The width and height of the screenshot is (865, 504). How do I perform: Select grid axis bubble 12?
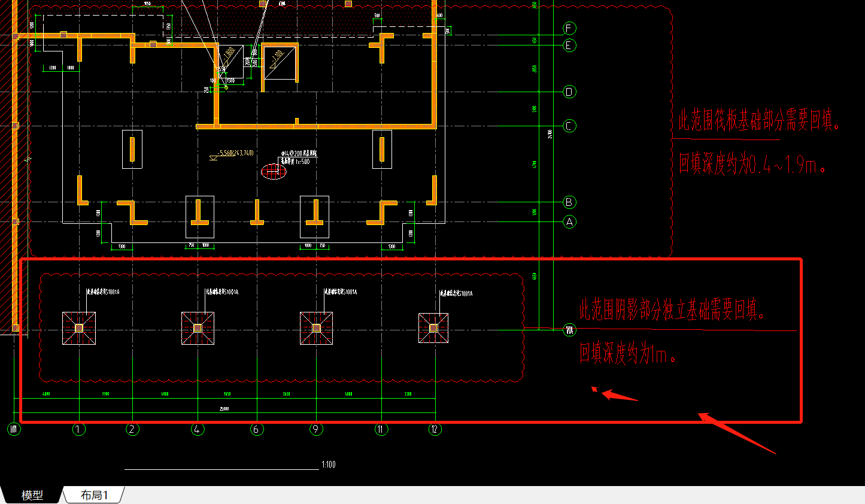[435, 429]
